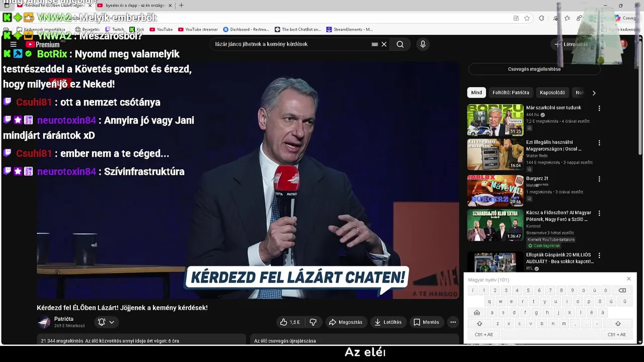Tap the ó key on virtual keyboard
This screenshot has height=362, width=644.
pyautogui.click(x=606, y=291)
